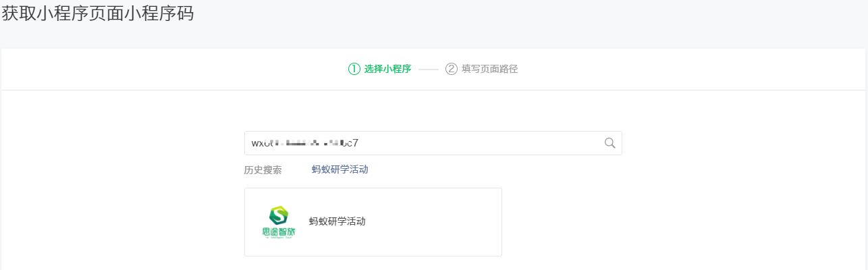Click the search magnifier icon
This screenshot has width=868, height=270.
pos(609,142)
